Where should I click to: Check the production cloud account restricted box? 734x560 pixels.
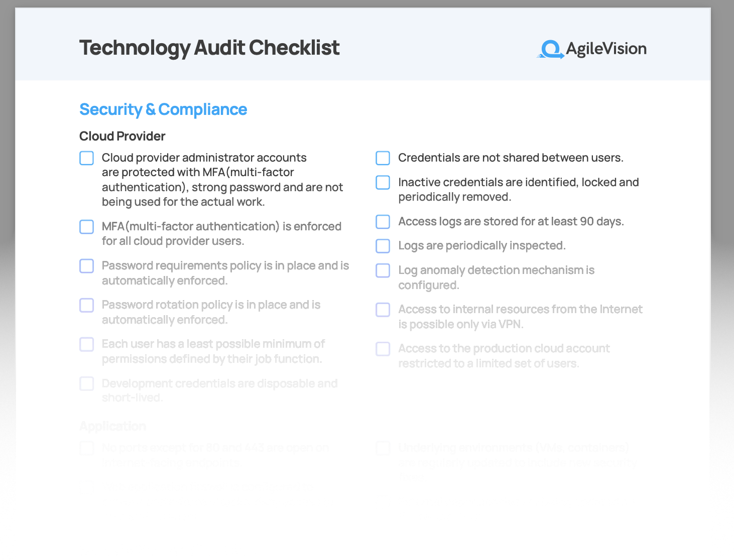pyautogui.click(x=383, y=349)
